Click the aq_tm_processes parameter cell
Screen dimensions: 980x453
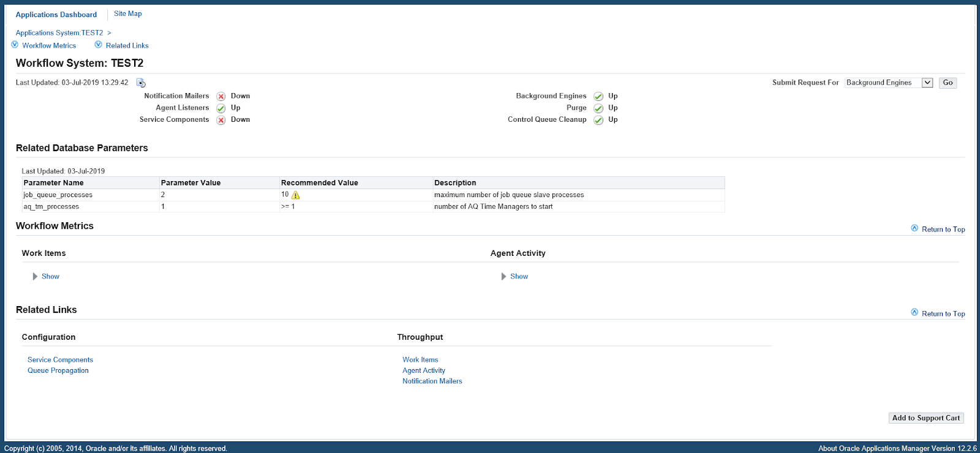click(90, 207)
